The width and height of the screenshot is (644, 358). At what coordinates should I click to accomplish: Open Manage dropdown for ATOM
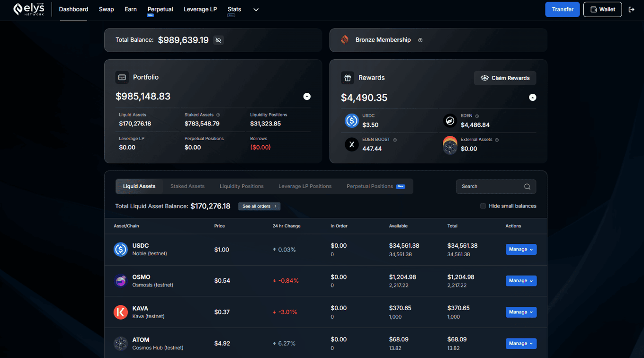pos(521,343)
